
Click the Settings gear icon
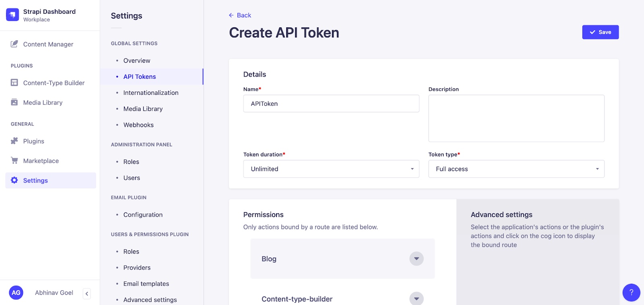(14, 180)
